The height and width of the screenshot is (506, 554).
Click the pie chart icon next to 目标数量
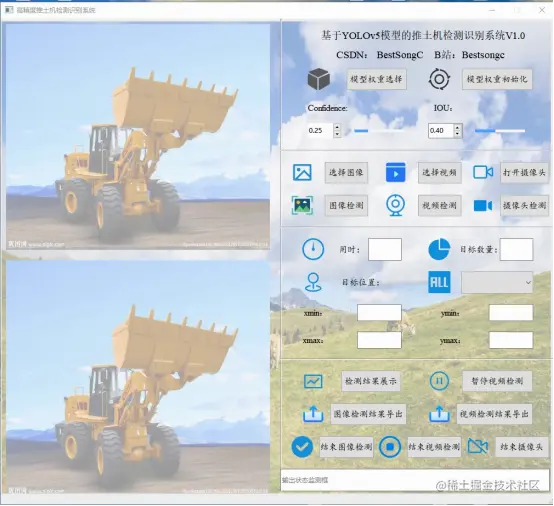click(439, 249)
